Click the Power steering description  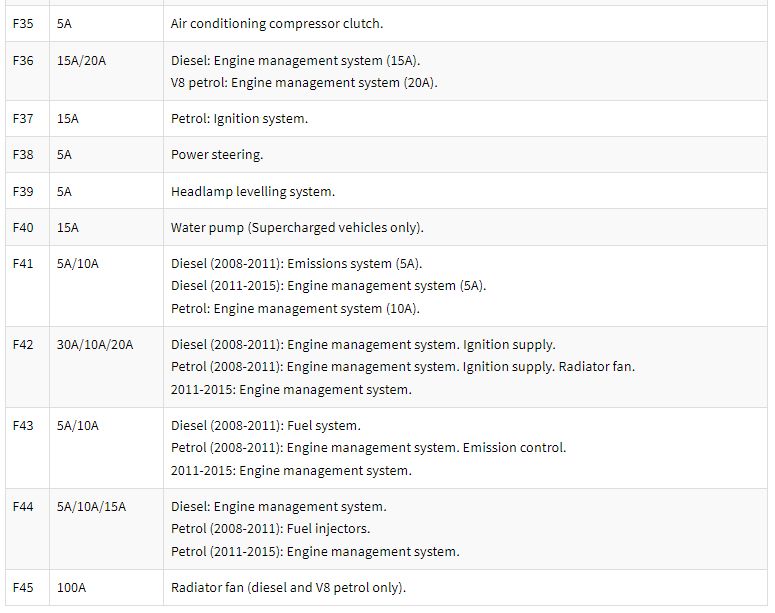point(217,155)
